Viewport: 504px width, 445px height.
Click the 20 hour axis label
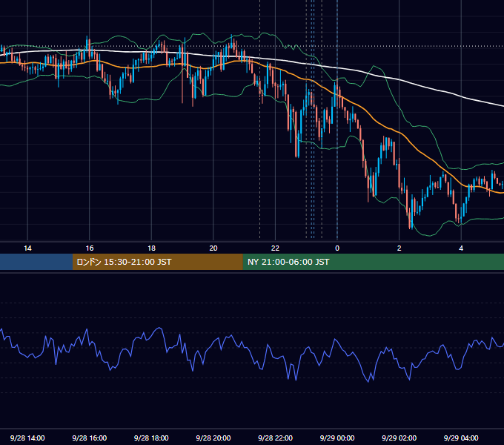(213, 248)
